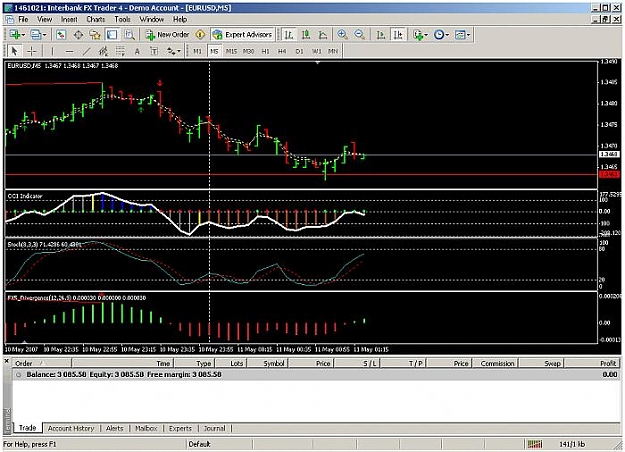Toggle chart shift from right border
The image size is (625, 452).
point(398,35)
